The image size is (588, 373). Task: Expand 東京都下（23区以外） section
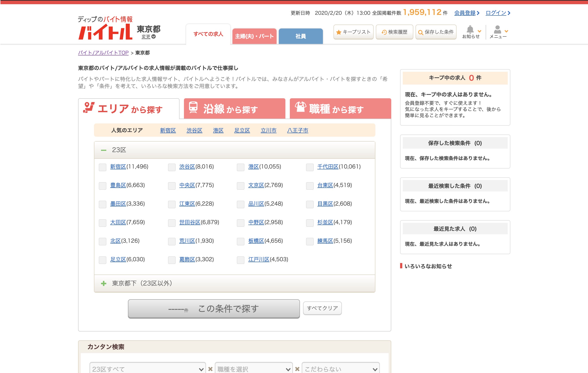pos(234,283)
